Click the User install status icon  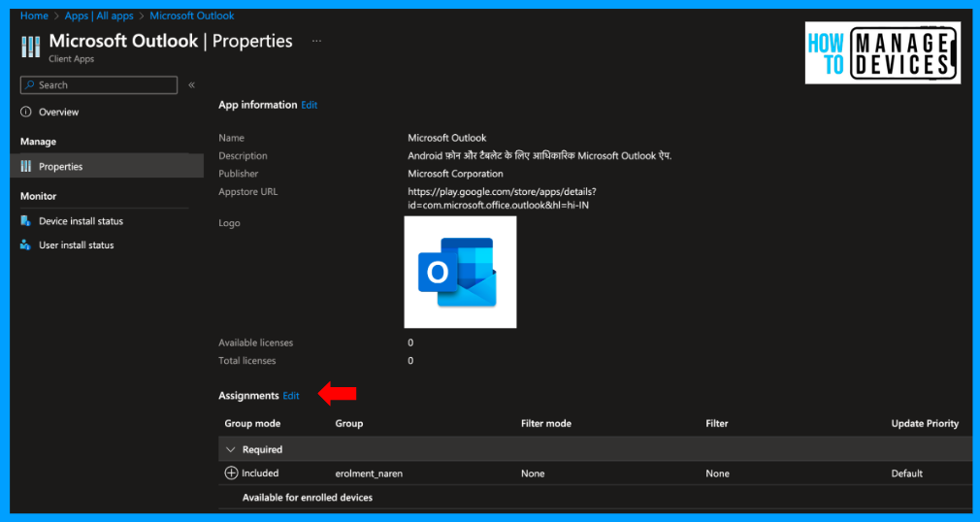click(25, 245)
